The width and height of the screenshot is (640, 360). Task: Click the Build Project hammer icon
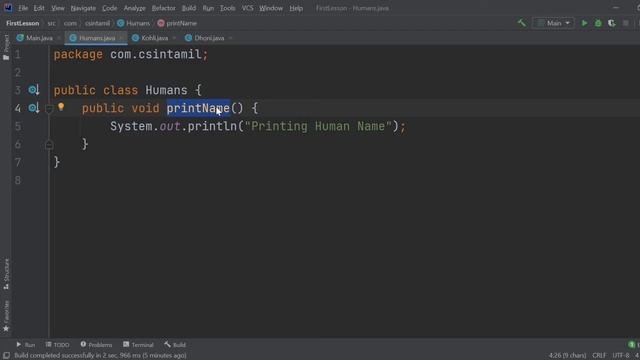click(x=522, y=23)
